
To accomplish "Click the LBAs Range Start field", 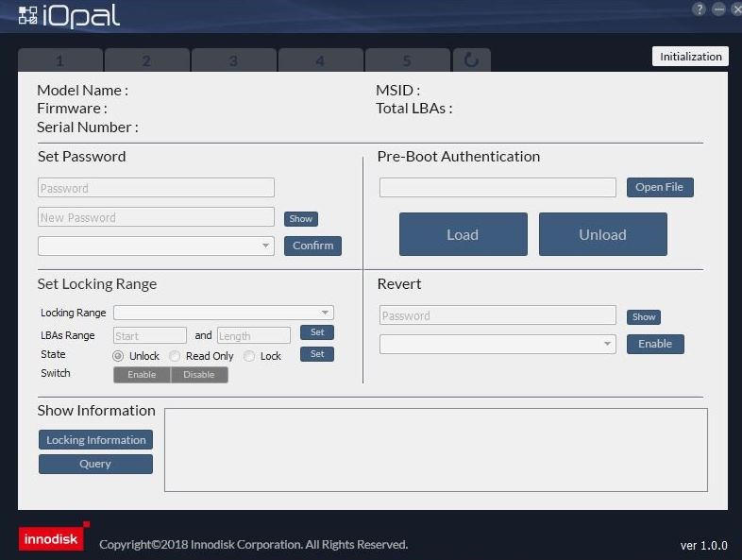I will click(x=149, y=335).
